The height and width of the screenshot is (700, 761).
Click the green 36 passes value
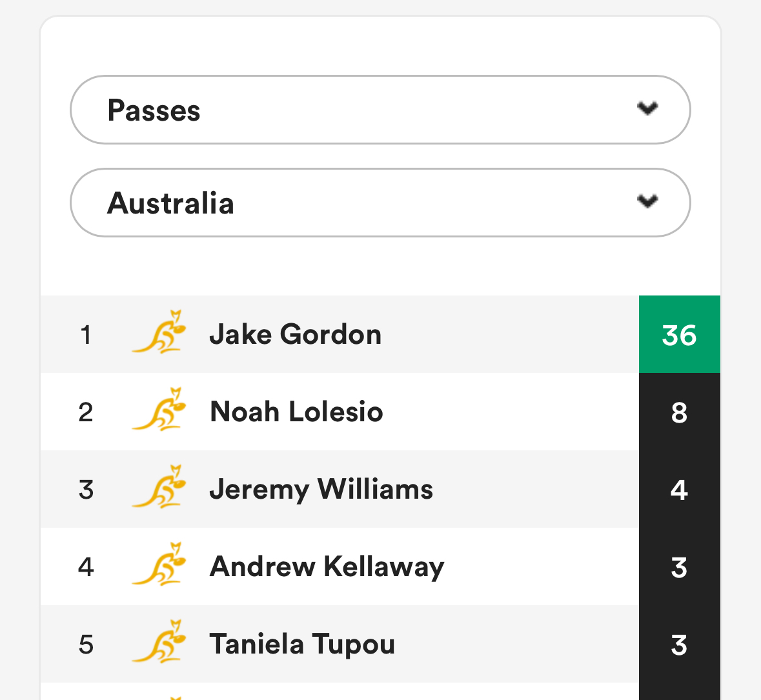tap(680, 334)
